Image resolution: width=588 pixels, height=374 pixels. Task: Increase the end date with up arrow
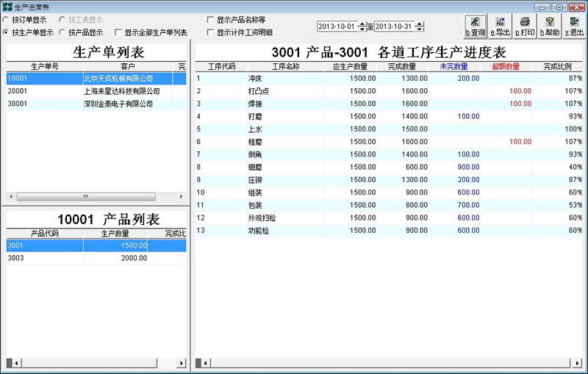click(420, 24)
